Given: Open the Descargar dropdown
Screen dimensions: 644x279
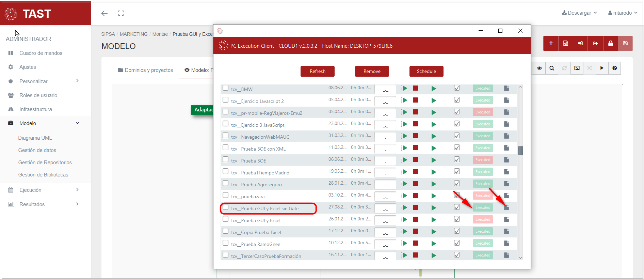Looking at the screenshot, I should (579, 13).
